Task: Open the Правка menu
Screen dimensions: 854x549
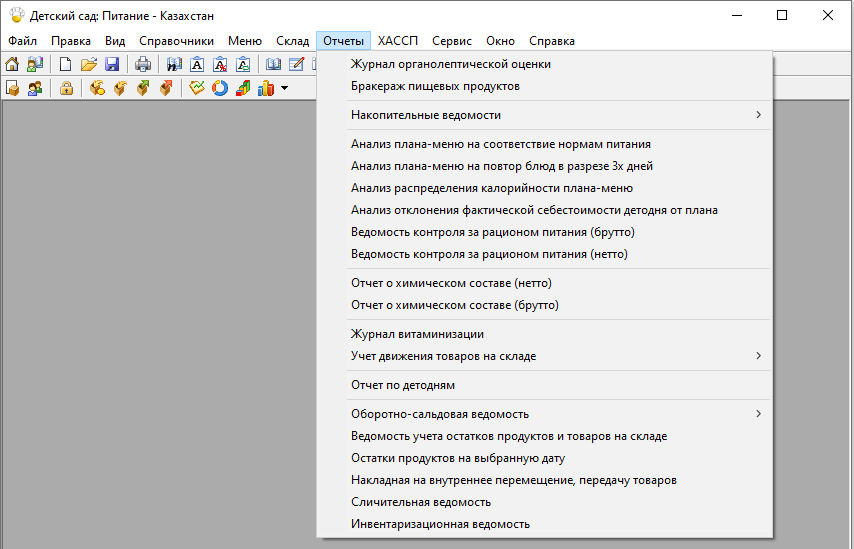Action: (x=71, y=41)
